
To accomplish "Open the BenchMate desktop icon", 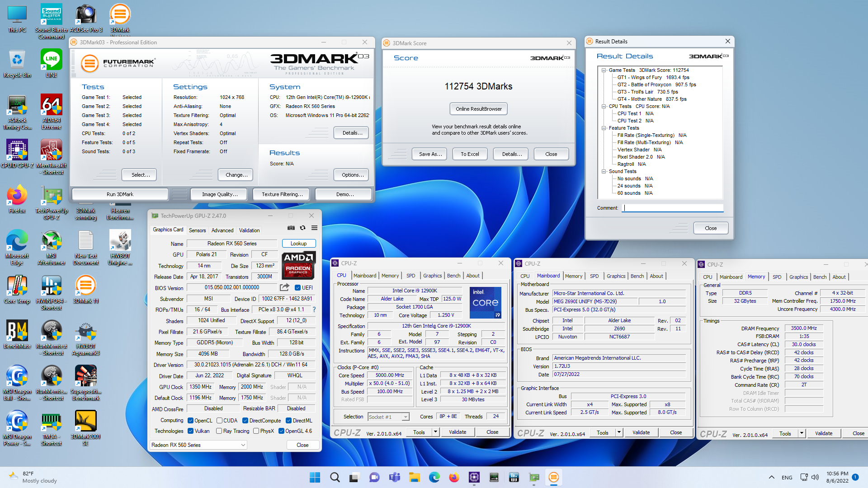I will coord(17,334).
